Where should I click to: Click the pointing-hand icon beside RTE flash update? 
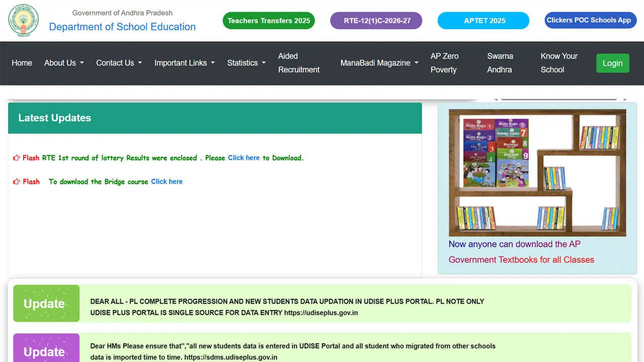point(16,157)
